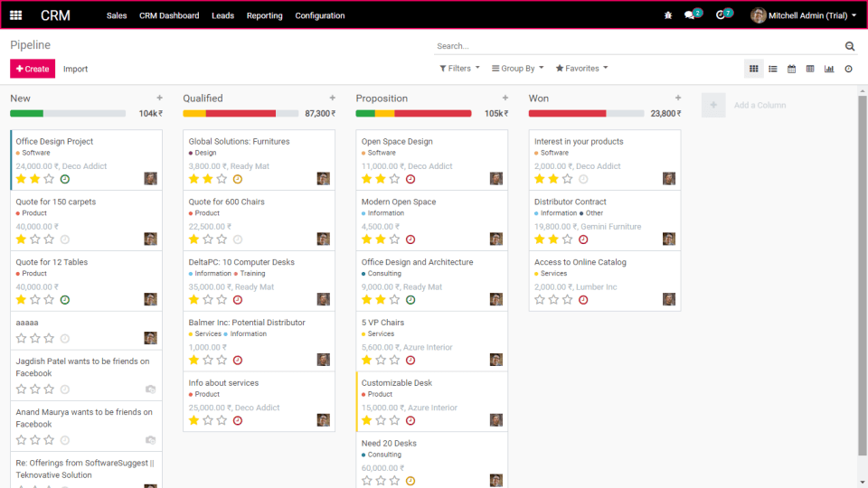Click the search magnifier icon
This screenshot has width=868, height=488.
click(x=850, y=46)
